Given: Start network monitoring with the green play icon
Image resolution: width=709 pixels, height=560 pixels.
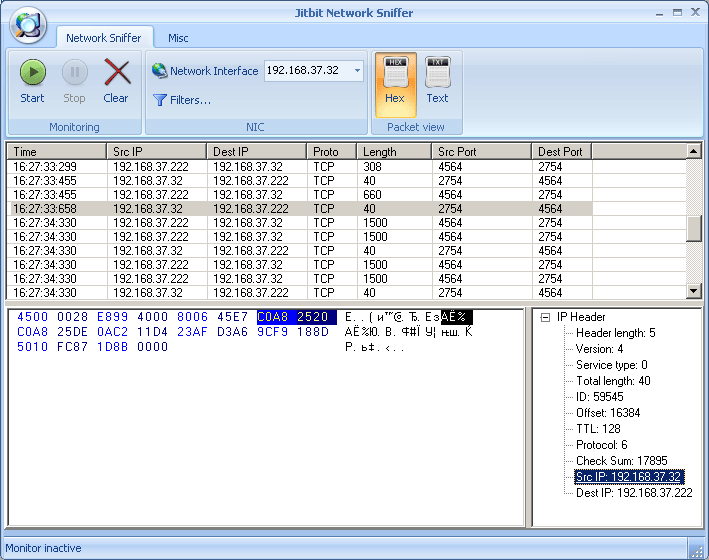Looking at the screenshot, I should click(x=33, y=72).
